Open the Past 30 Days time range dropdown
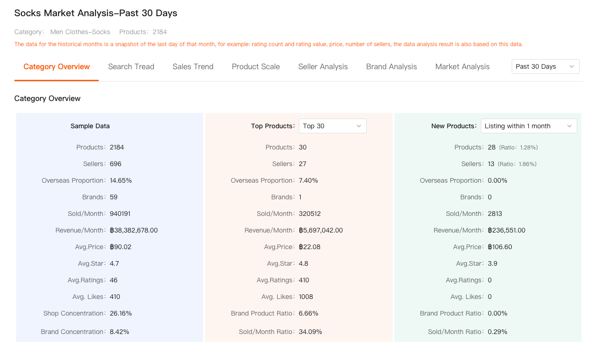The height and width of the screenshot is (364, 605). click(x=545, y=66)
